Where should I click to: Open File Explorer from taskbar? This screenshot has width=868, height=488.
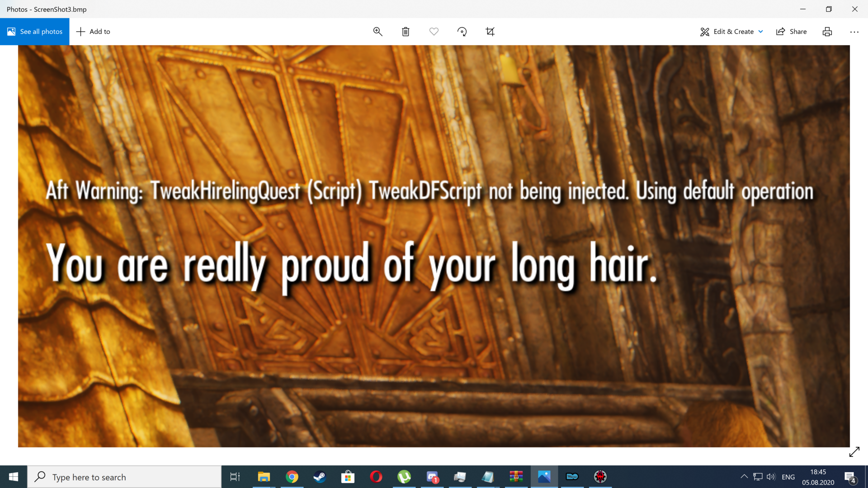pos(264,477)
